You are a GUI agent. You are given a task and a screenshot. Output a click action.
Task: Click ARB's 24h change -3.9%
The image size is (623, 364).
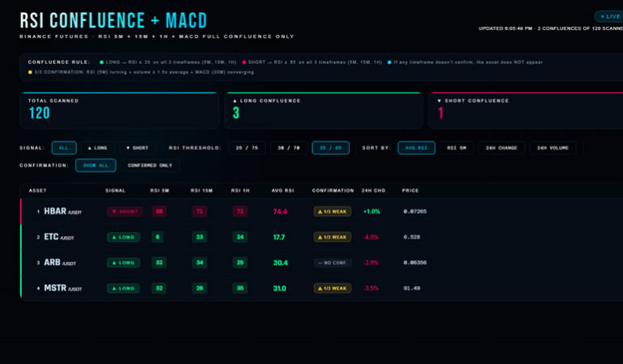pyautogui.click(x=371, y=263)
